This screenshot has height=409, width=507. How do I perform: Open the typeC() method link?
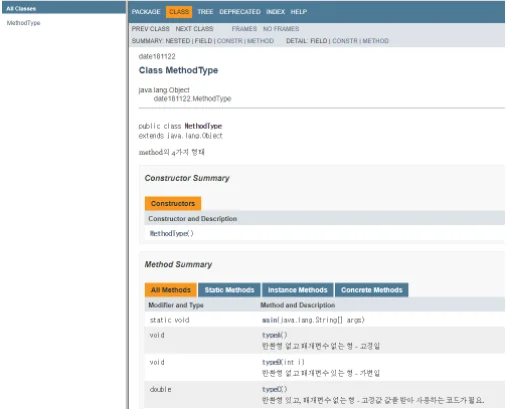(x=272, y=389)
